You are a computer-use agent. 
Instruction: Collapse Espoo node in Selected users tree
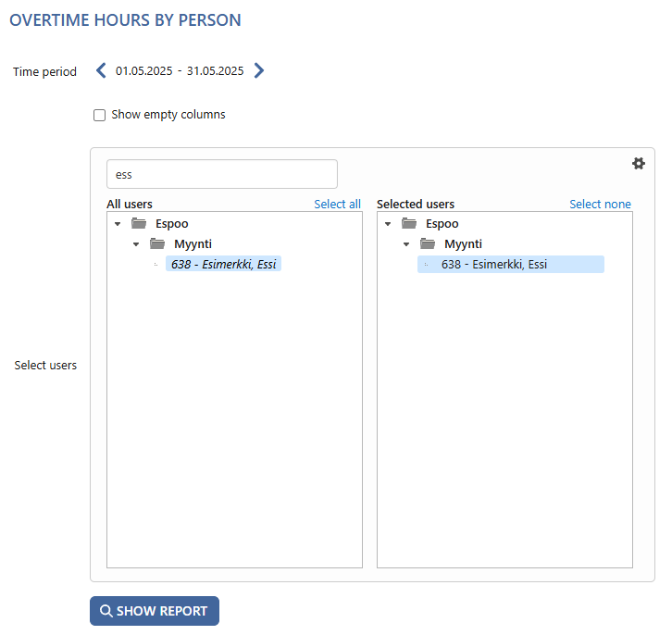[388, 224]
